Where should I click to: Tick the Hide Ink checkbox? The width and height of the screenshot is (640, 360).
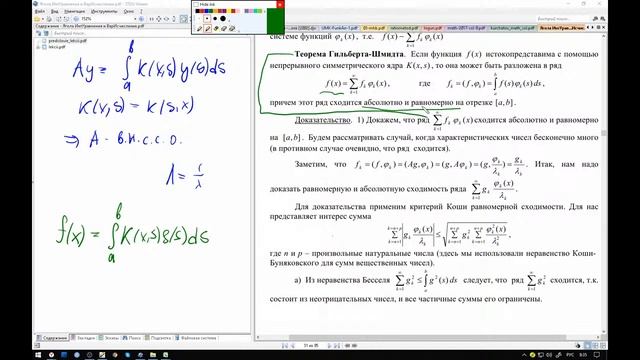click(196, 4)
